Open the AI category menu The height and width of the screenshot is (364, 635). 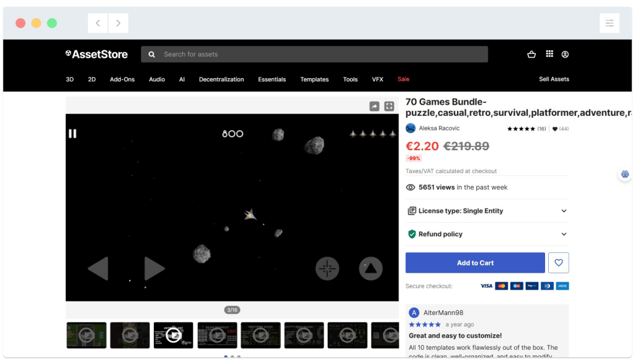coord(182,79)
